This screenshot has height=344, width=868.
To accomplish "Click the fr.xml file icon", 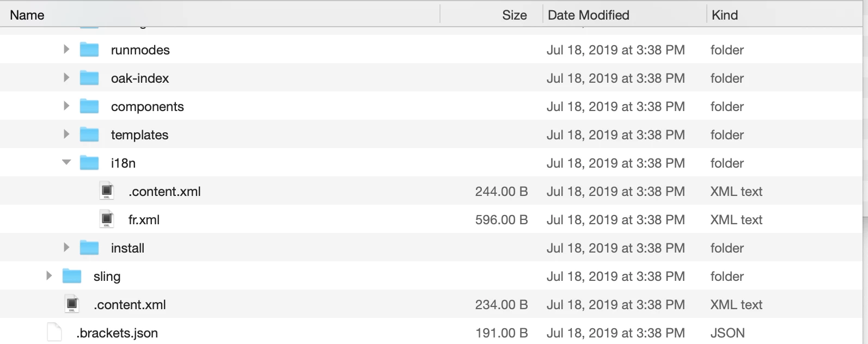I will pyautogui.click(x=107, y=219).
